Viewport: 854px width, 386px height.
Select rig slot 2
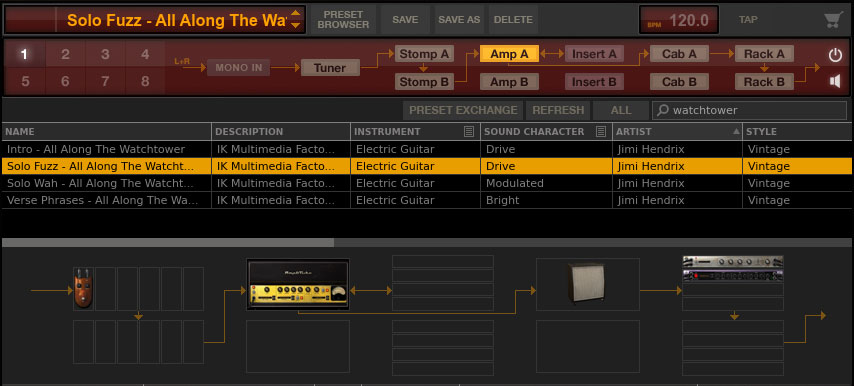click(65, 54)
